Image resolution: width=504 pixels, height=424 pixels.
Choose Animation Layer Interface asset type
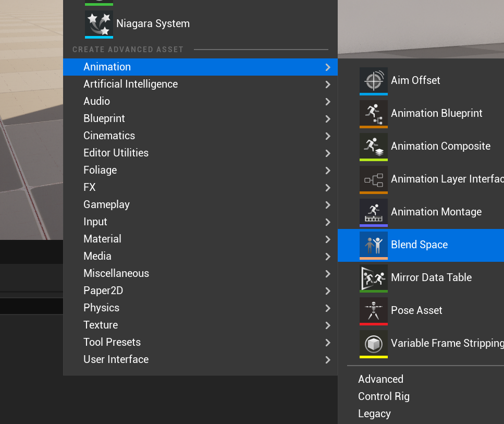[421, 179]
